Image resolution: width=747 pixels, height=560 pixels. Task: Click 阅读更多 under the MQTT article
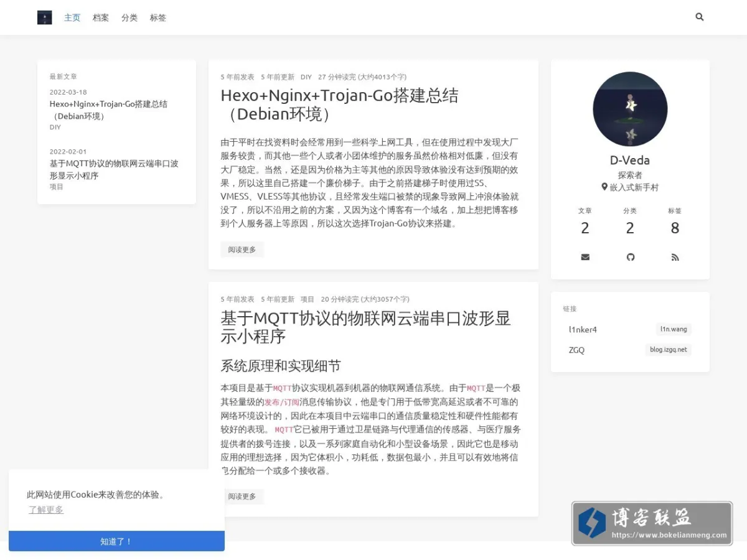pyautogui.click(x=242, y=497)
